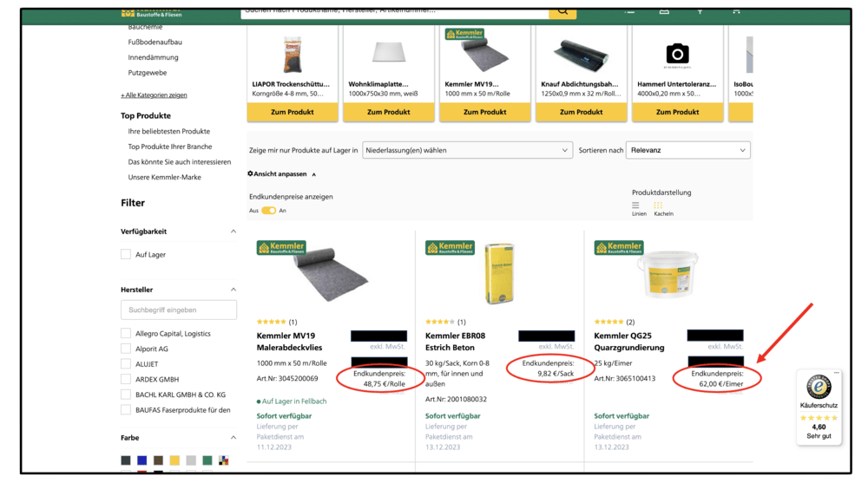Image resolution: width=868 pixels, height=483 pixels.
Task: Open the white bucket image of Kemmler QG25
Action: point(668,274)
